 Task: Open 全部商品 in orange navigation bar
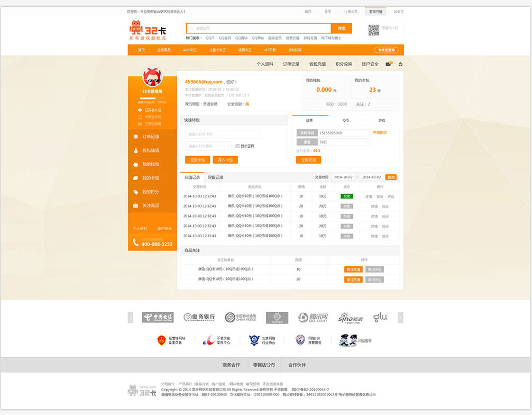(164, 50)
